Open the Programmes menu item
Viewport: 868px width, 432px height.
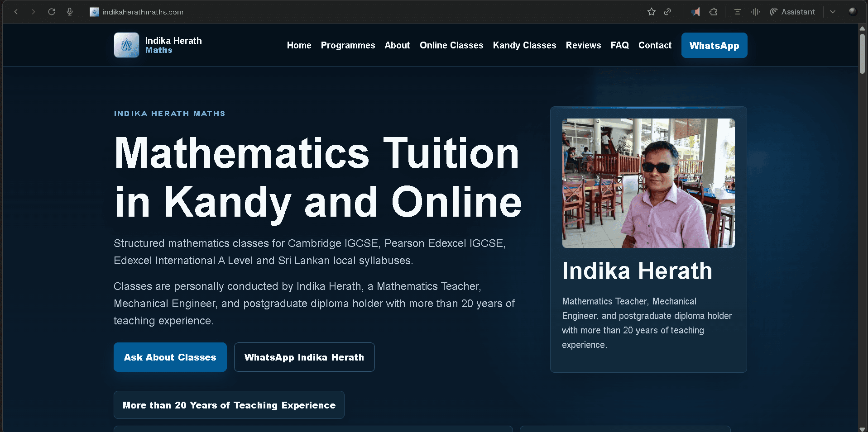(348, 45)
